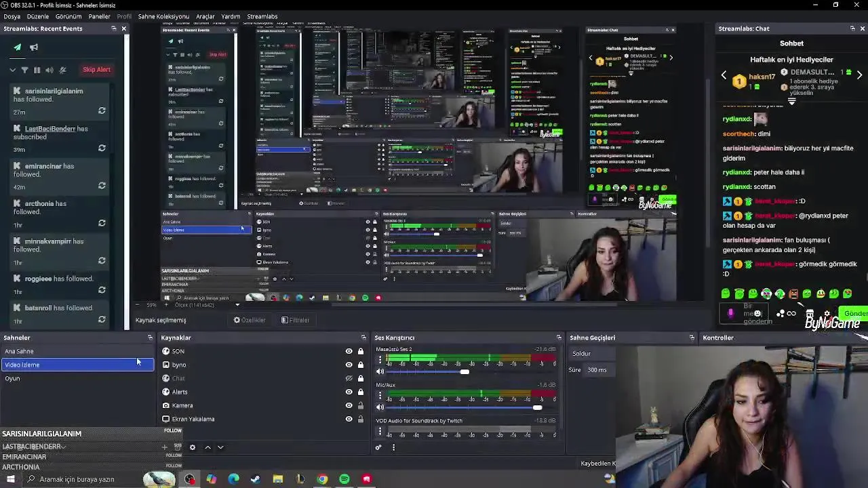Open the Streamlabs menu
Viewport: 868px width, 488px height.
262,16
